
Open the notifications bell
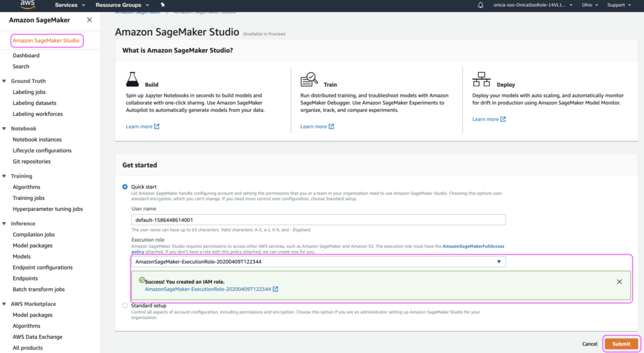tap(480, 5)
